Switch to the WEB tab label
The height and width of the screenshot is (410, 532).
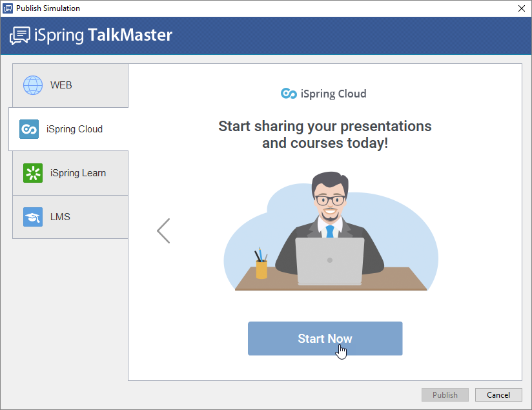61,85
